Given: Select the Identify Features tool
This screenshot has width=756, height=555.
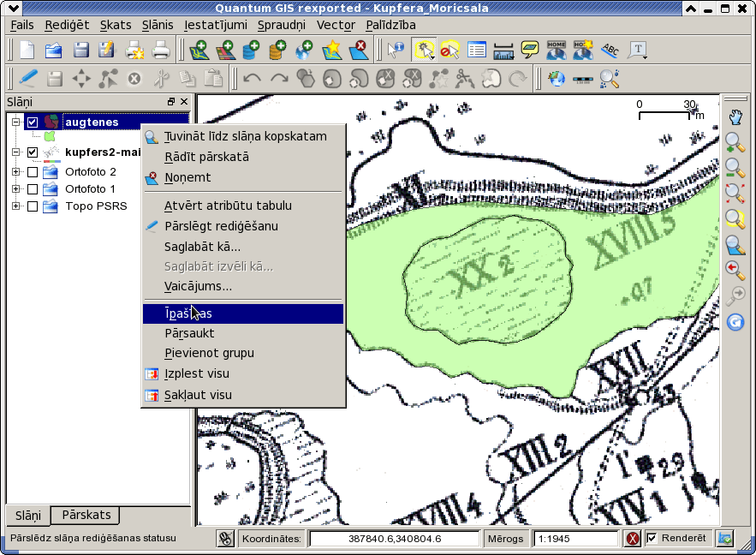Looking at the screenshot, I should pos(396,50).
